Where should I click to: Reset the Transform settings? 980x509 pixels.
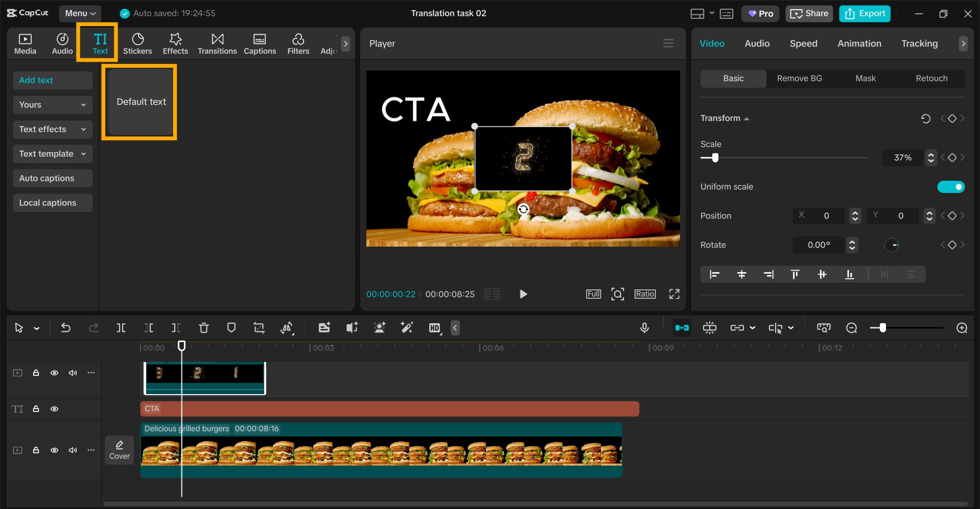[925, 118]
